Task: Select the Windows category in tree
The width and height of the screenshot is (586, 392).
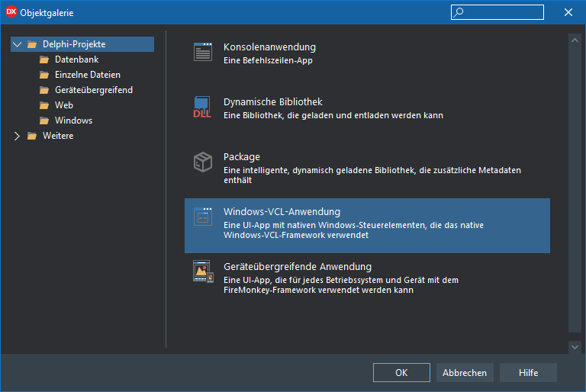Action: pyautogui.click(x=73, y=120)
